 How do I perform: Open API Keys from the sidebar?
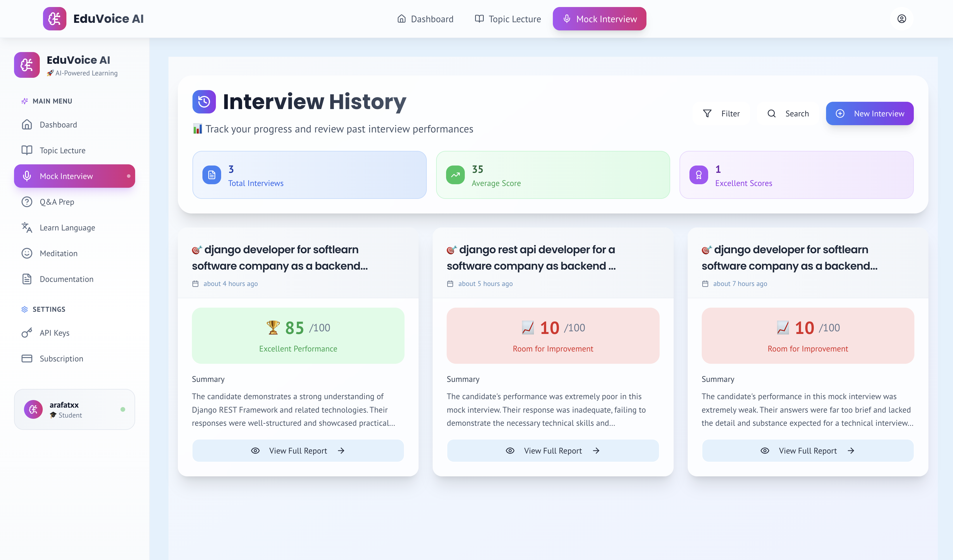54,333
